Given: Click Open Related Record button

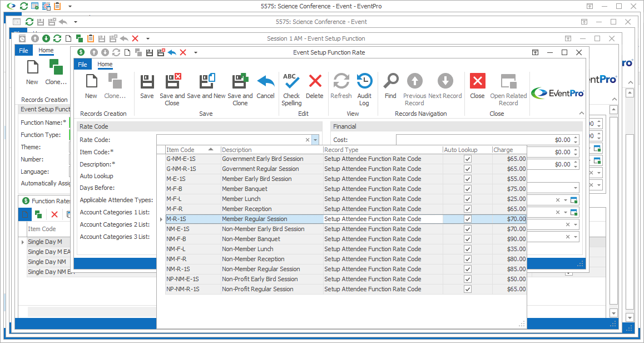Looking at the screenshot, I should point(508,90).
